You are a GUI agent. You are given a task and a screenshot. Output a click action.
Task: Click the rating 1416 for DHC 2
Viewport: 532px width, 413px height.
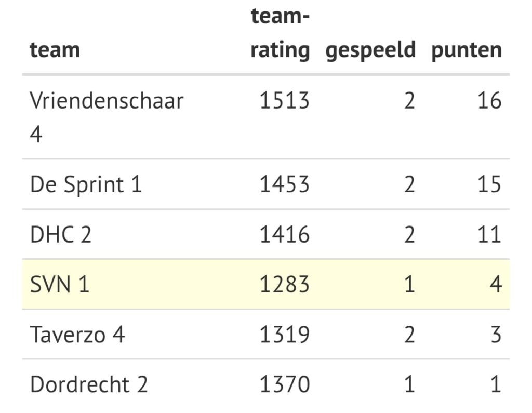click(284, 234)
